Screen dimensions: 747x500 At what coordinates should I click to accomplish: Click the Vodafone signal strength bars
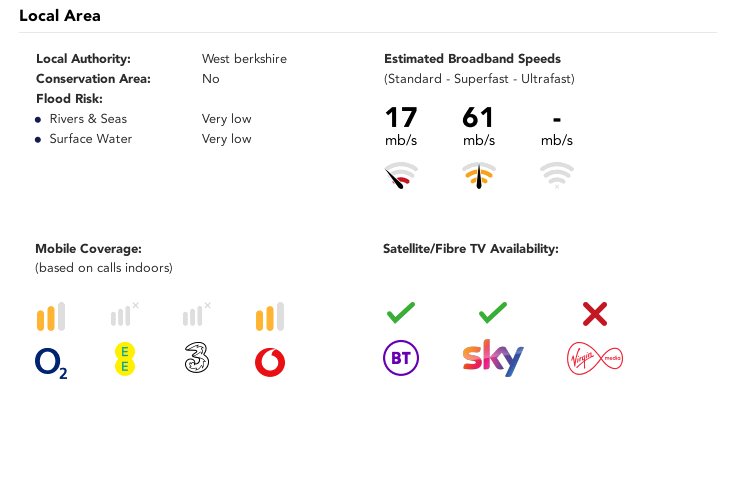[270, 316]
